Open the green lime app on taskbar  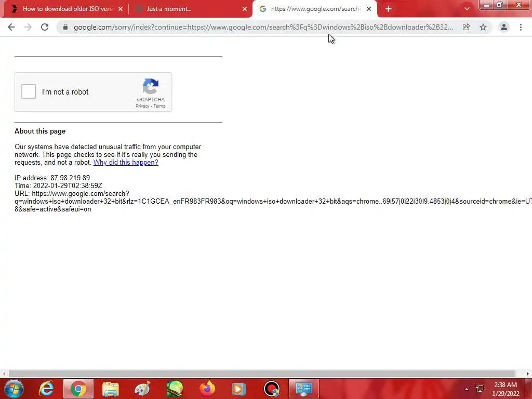coord(175,389)
